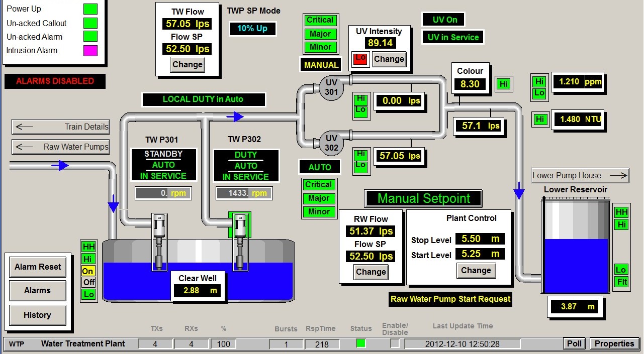Toggle the AUTO mode indicator below UV 302
644x354 pixels.
[x=320, y=167]
